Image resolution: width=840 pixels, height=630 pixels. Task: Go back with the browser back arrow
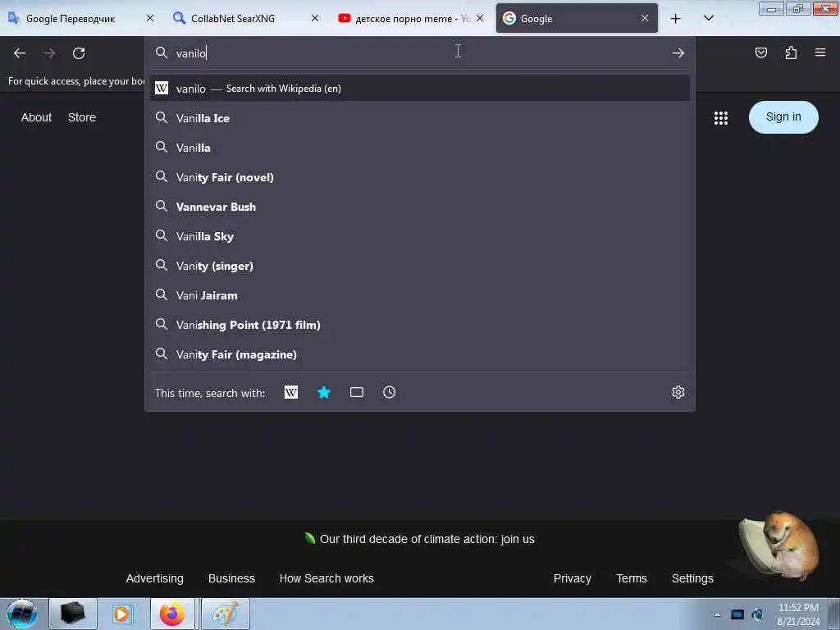[20, 53]
